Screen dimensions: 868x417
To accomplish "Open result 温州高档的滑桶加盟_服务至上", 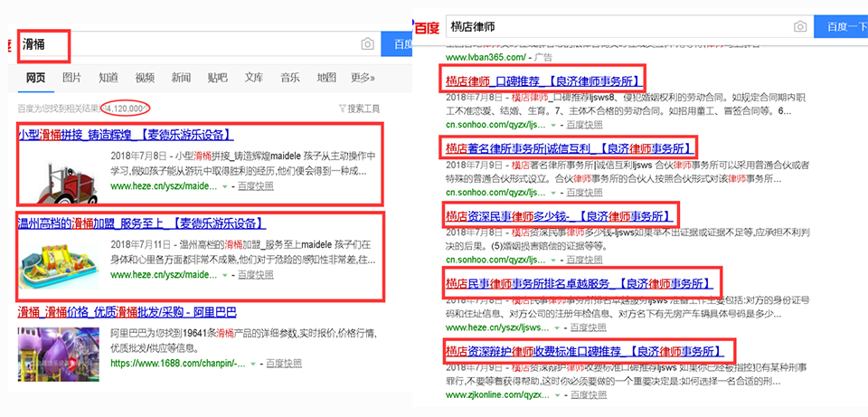I will [142, 223].
